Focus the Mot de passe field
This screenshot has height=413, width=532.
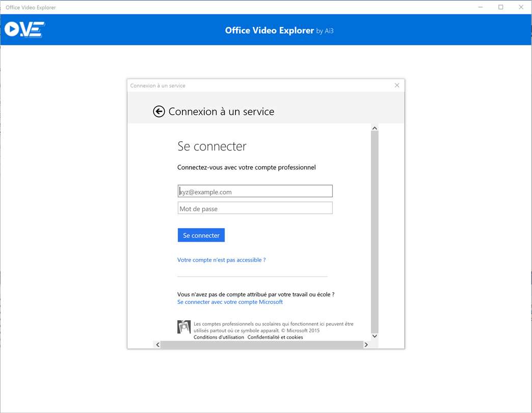coord(255,208)
